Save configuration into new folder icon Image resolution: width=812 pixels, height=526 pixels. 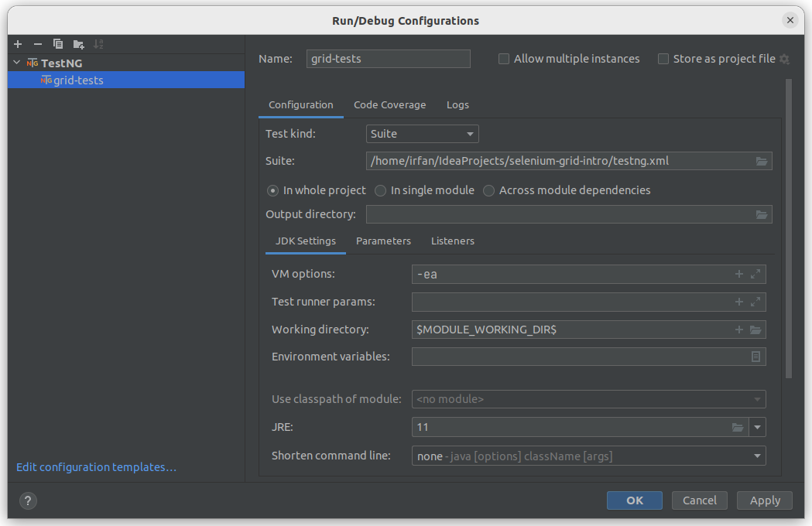pyautogui.click(x=78, y=45)
